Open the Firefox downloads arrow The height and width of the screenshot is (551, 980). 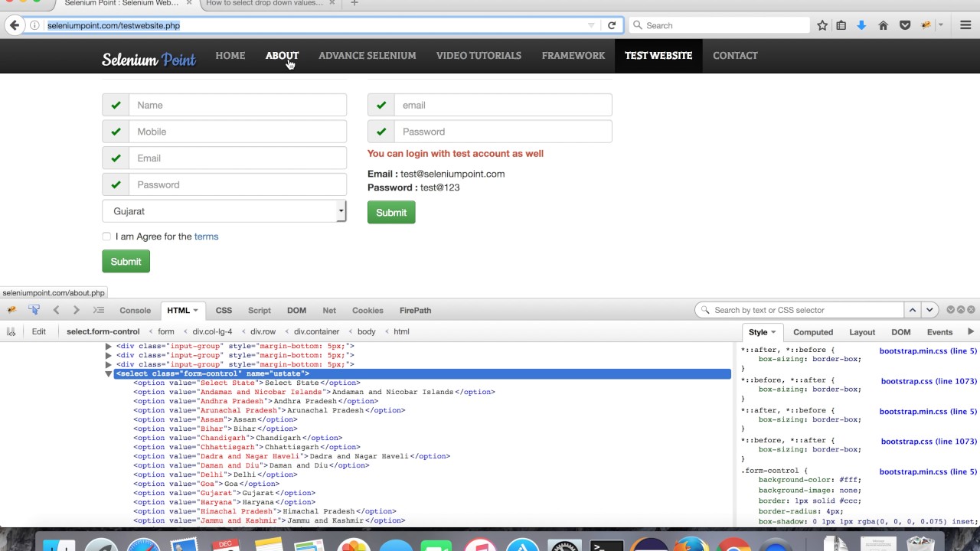click(x=861, y=25)
